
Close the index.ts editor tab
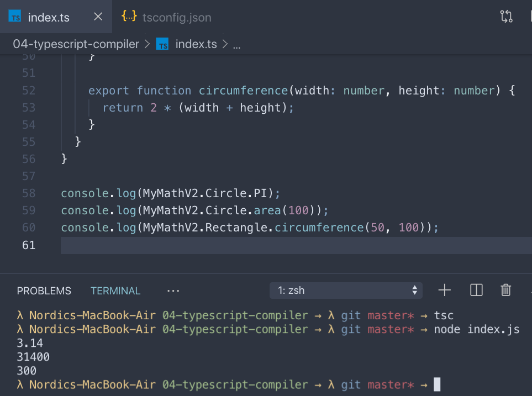(x=98, y=16)
